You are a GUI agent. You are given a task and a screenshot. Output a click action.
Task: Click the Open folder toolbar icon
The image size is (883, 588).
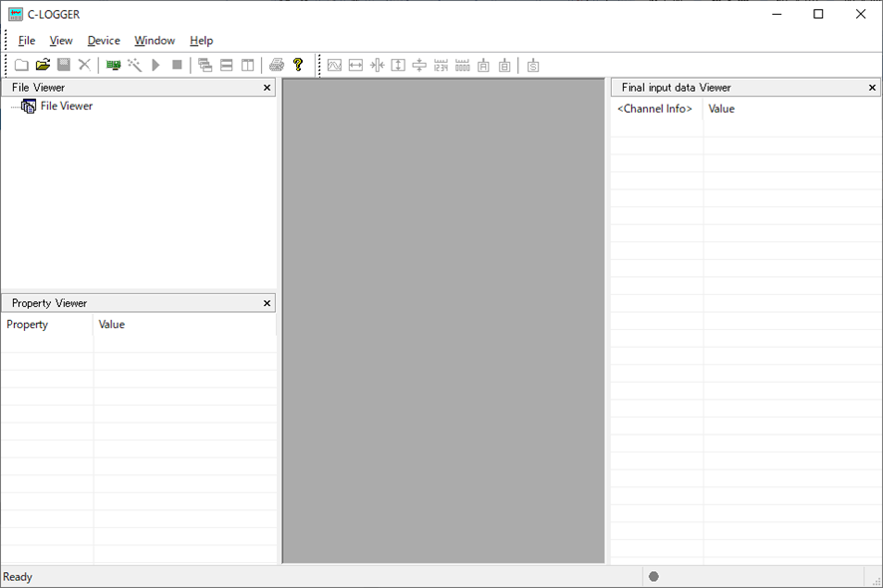point(43,65)
